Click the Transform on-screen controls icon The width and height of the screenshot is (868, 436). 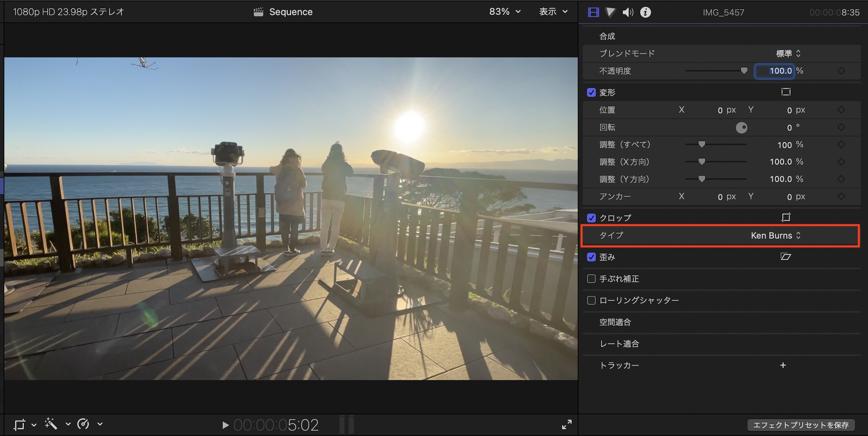[786, 92]
